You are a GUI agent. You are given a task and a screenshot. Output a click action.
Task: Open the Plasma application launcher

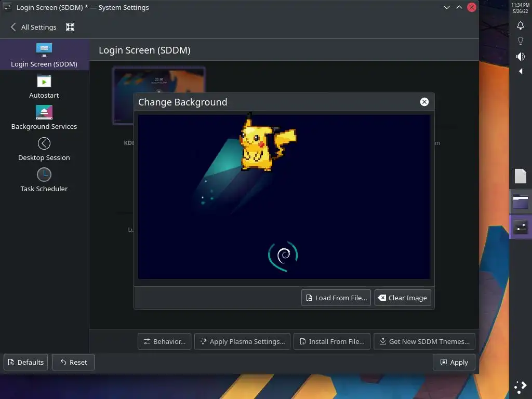[521, 387]
